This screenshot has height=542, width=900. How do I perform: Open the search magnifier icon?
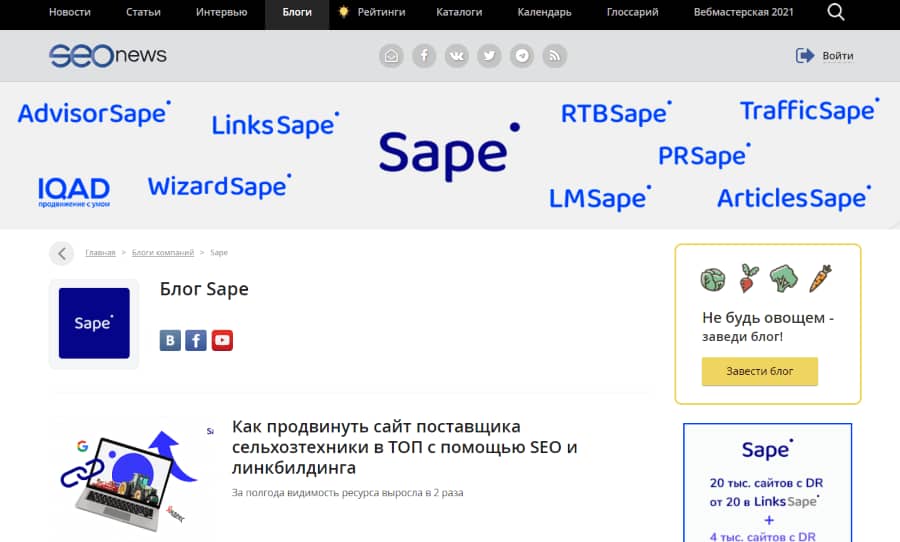[836, 12]
